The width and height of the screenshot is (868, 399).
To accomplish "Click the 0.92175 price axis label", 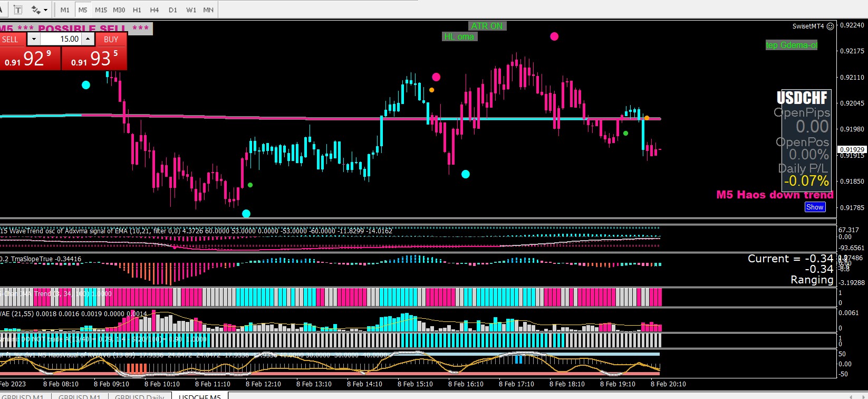I will pos(852,51).
